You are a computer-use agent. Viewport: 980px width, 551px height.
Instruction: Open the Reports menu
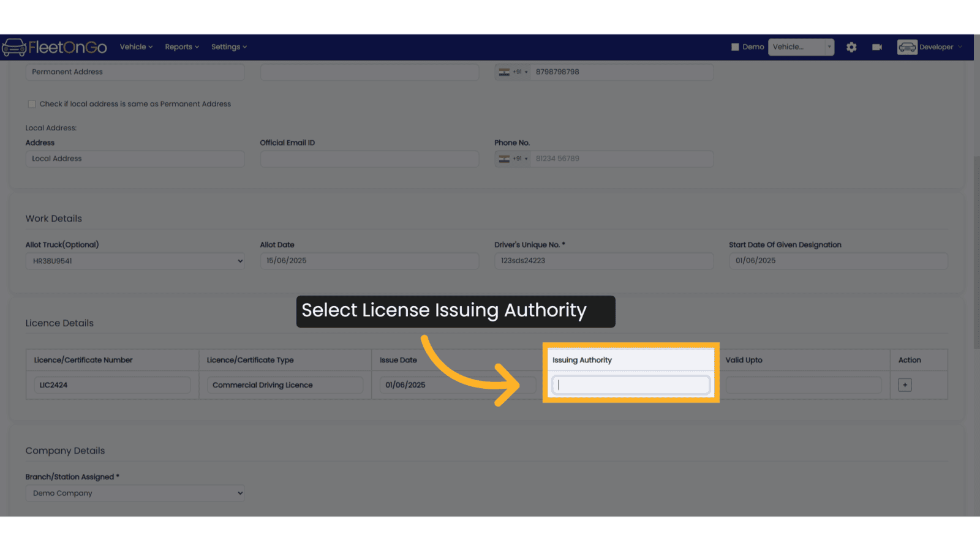click(182, 47)
